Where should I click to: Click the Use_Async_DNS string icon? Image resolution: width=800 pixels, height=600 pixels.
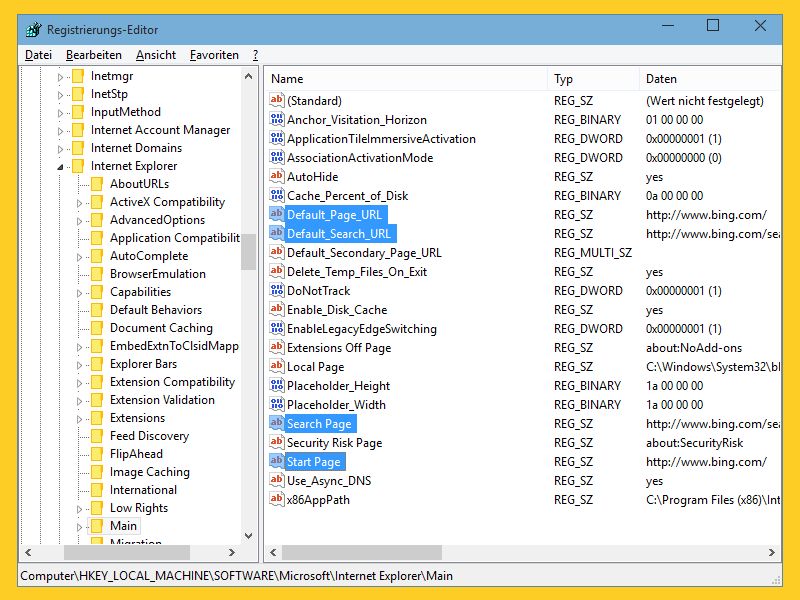[277, 480]
